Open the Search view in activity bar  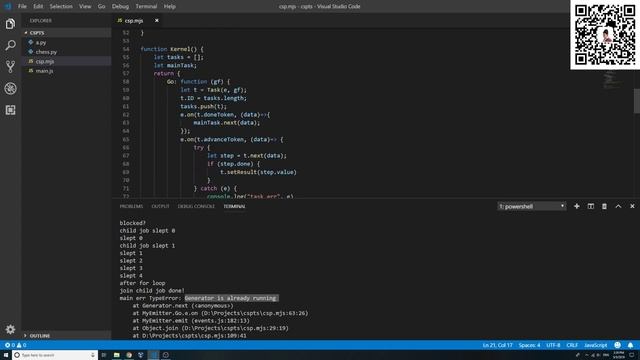tap(10, 45)
